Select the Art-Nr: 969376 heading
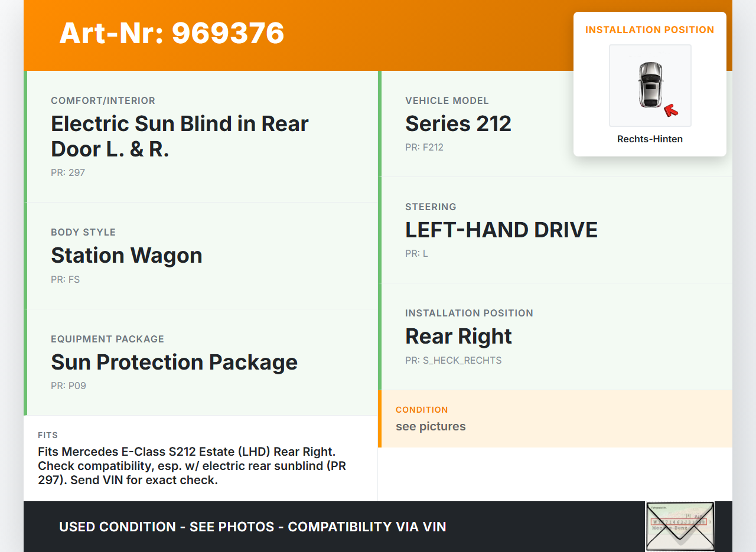 coord(172,33)
